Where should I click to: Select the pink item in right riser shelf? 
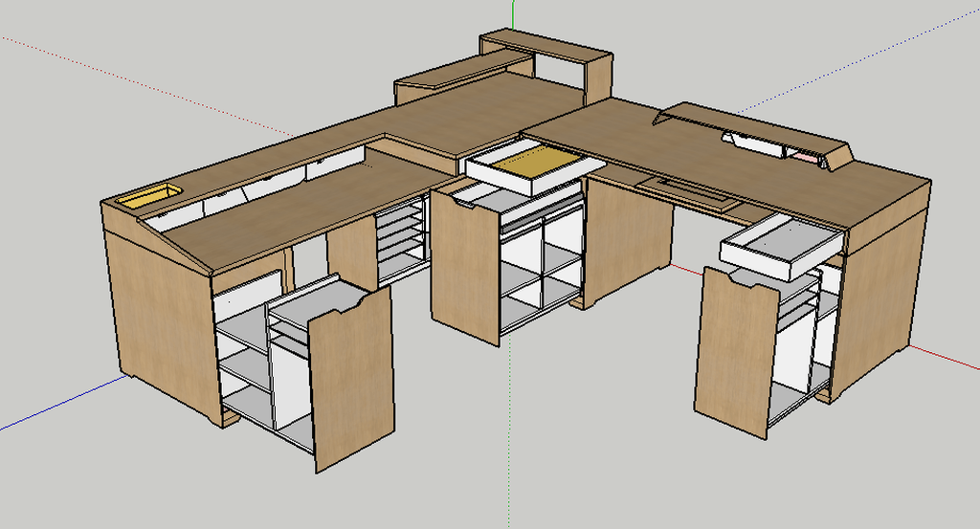807,156
